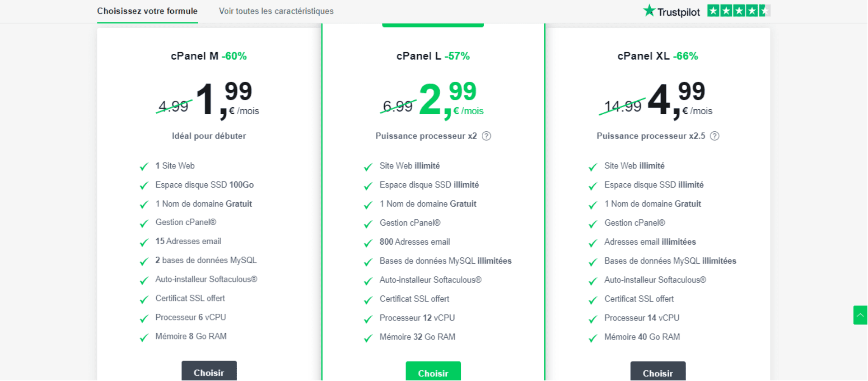The height and width of the screenshot is (381, 868).
Task: Click Adresses email illimitées in cPanel XL
Action: (x=650, y=242)
